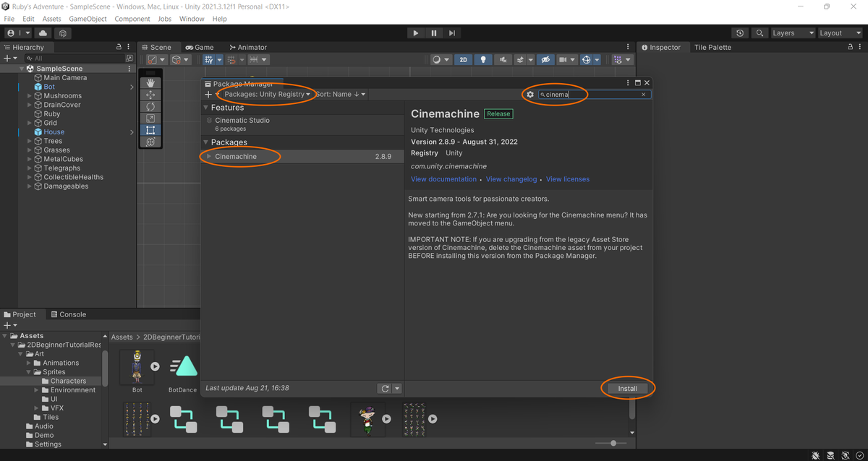The height and width of the screenshot is (461, 868).
Task: Open the GameObject menu
Action: click(x=88, y=19)
